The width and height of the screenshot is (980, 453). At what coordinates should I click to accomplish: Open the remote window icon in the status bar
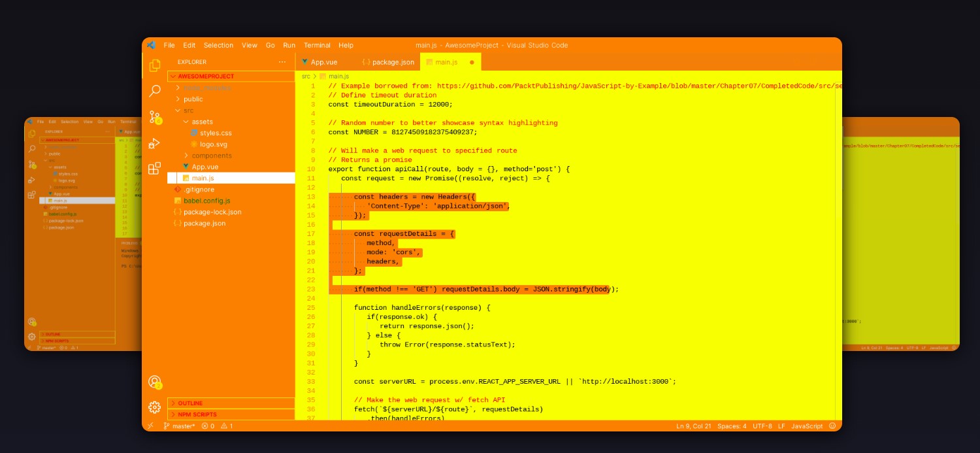click(150, 426)
